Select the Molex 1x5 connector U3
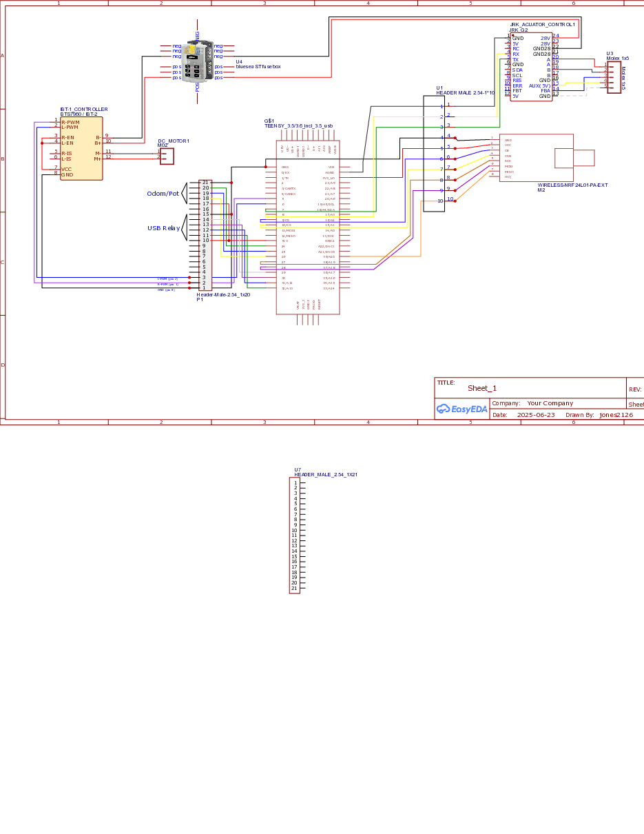 click(614, 74)
